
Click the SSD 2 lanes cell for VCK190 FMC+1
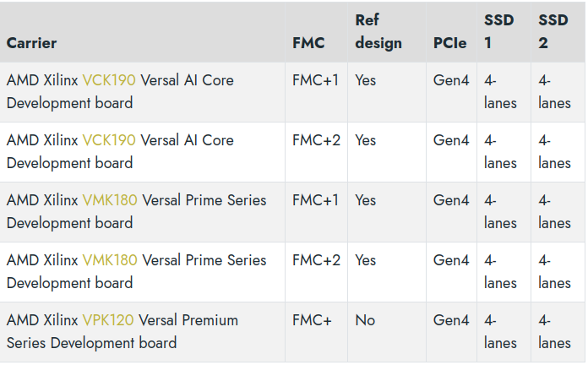(x=554, y=91)
